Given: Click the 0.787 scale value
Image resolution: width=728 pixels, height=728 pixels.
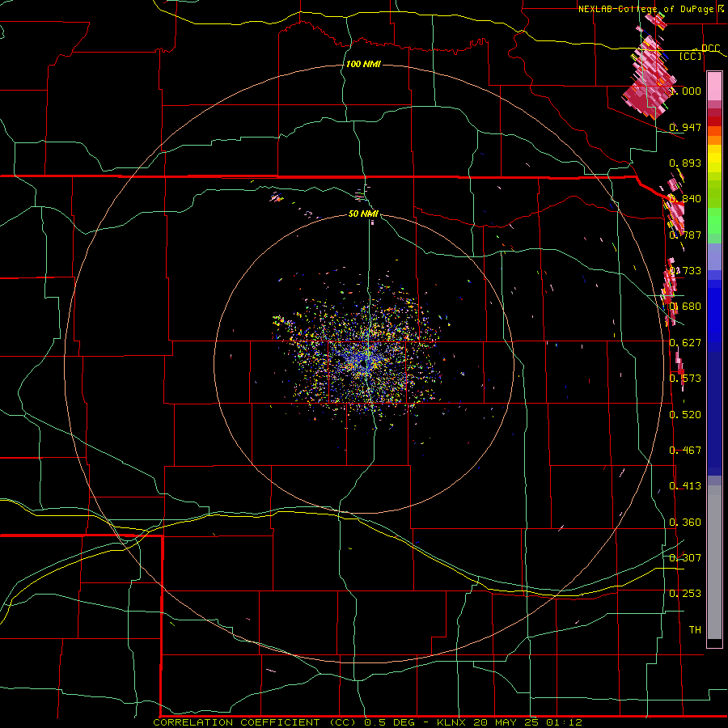Looking at the screenshot, I should coord(685,235).
